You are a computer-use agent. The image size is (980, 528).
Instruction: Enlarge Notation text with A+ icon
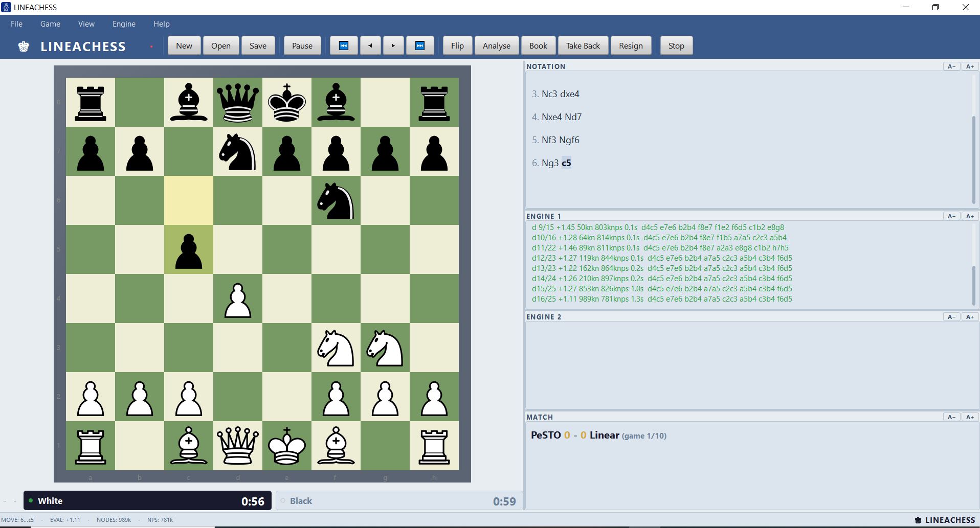click(x=969, y=66)
